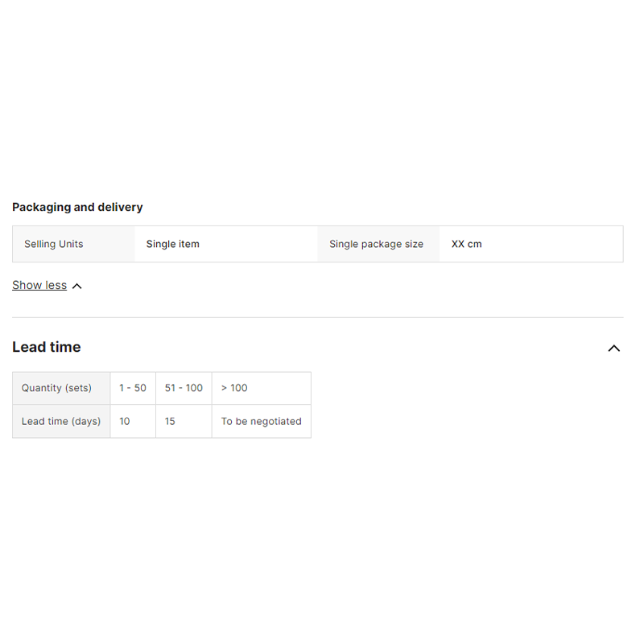Click the chevron beside Show less
644x644 pixels.
76,287
